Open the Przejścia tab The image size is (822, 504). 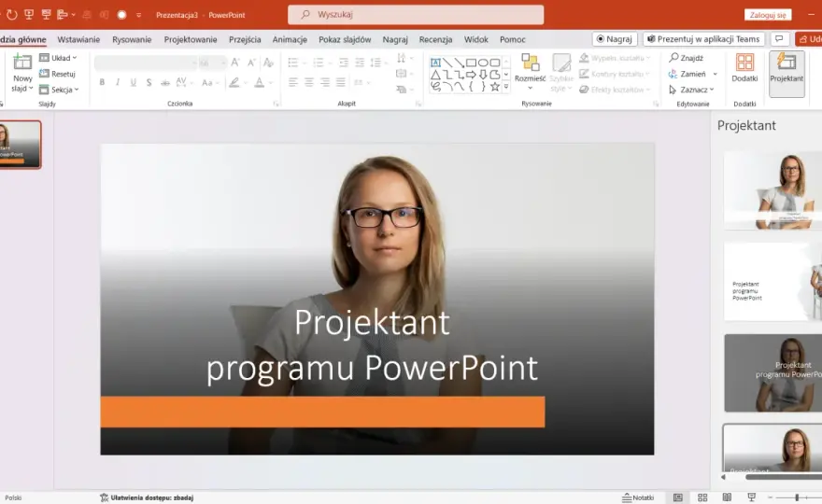(x=245, y=39)
